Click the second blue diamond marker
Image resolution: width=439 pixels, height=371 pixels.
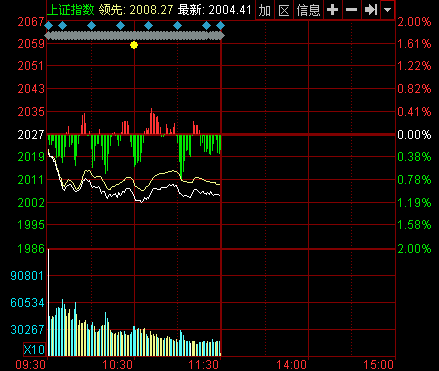click(62, 25)
